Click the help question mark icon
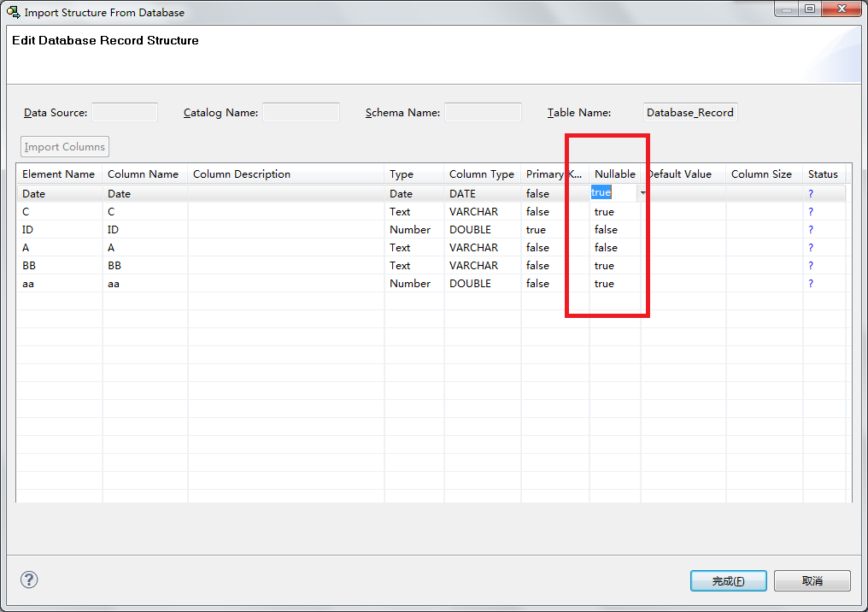Viewport: 868px width, 612px height. pyautogui.click(x=29, y=580)
